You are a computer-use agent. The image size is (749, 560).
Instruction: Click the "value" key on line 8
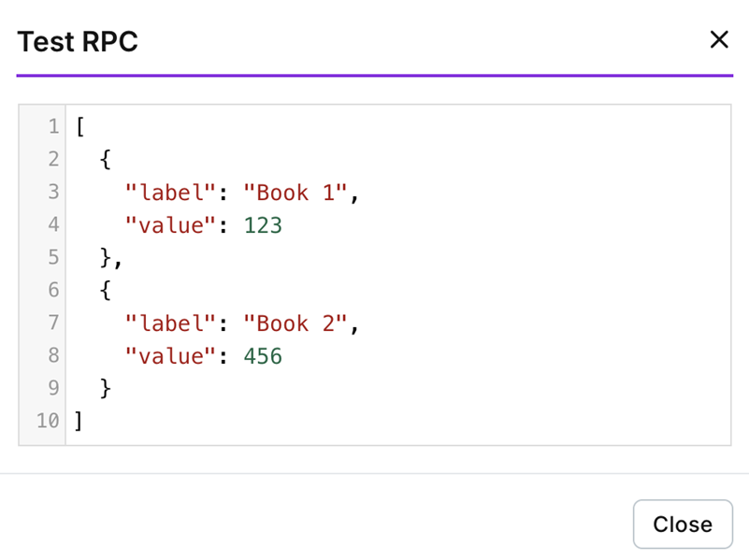tap(171, 356)
